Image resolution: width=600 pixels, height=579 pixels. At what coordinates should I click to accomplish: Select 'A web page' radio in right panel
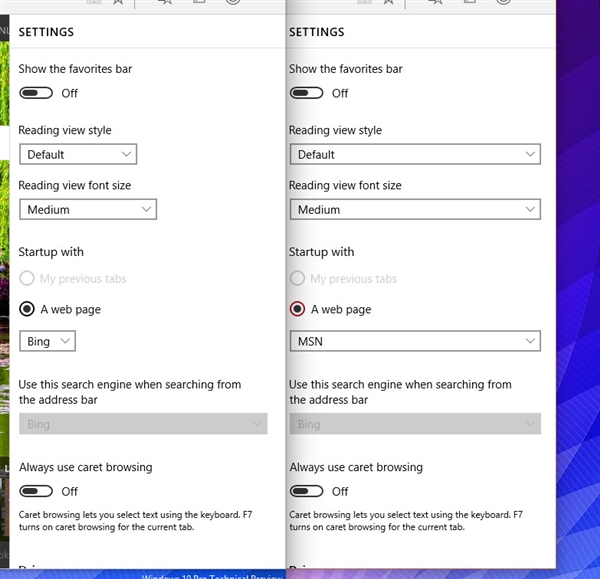(x=298, y=309)
